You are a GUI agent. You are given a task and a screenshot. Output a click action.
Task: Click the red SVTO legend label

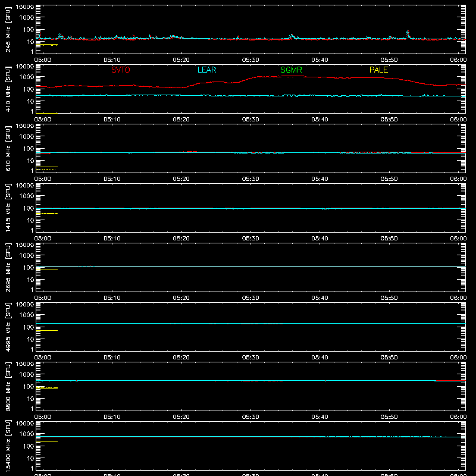121,70
